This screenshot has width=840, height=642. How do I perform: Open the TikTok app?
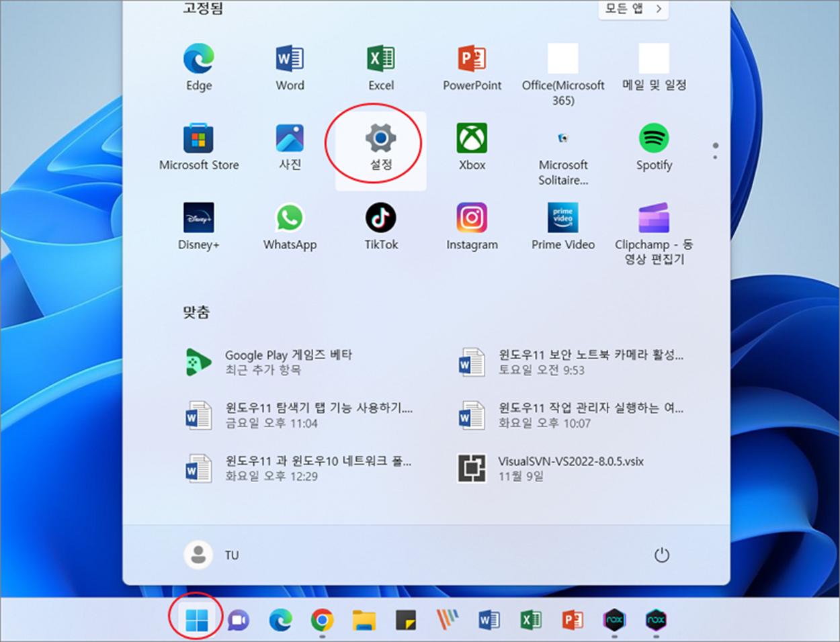381,227
